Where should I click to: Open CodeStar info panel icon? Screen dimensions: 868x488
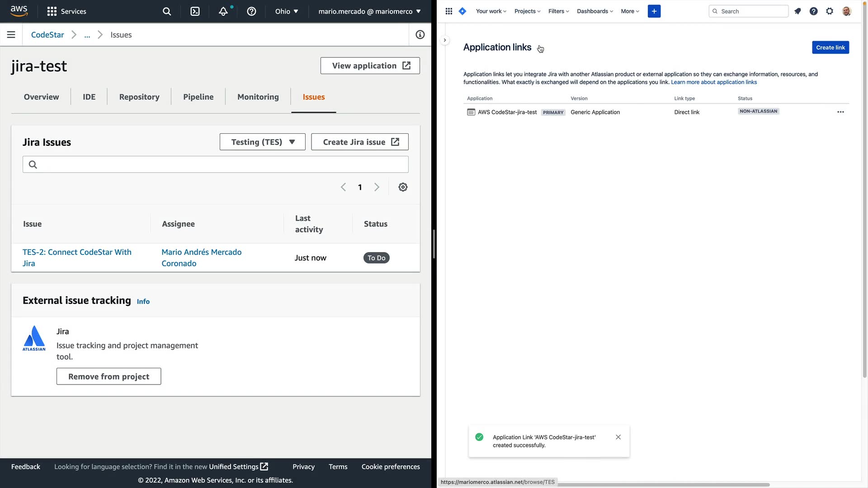[420, 35]
